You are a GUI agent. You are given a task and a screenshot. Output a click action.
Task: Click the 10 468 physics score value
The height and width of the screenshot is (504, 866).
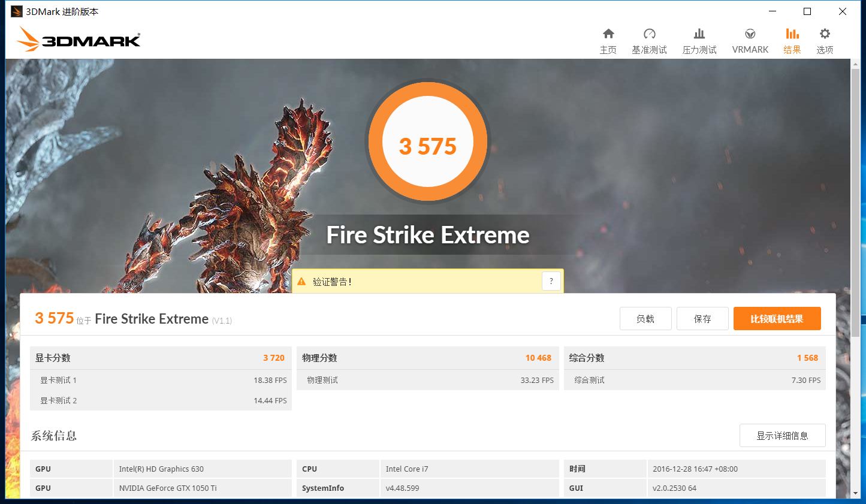point(538,358)
